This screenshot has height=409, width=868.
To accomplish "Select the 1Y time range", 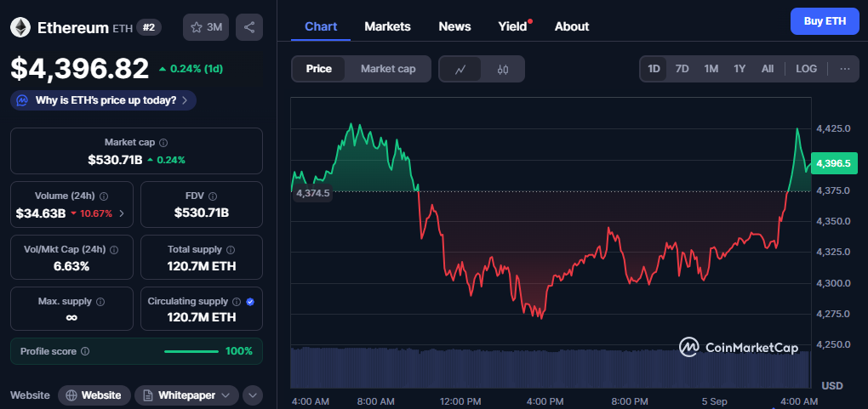I will [740, 69].
